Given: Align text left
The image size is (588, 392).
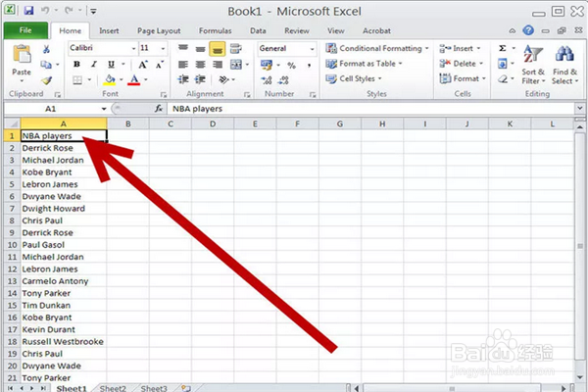Looking at the screenshot, I should 183,65.
